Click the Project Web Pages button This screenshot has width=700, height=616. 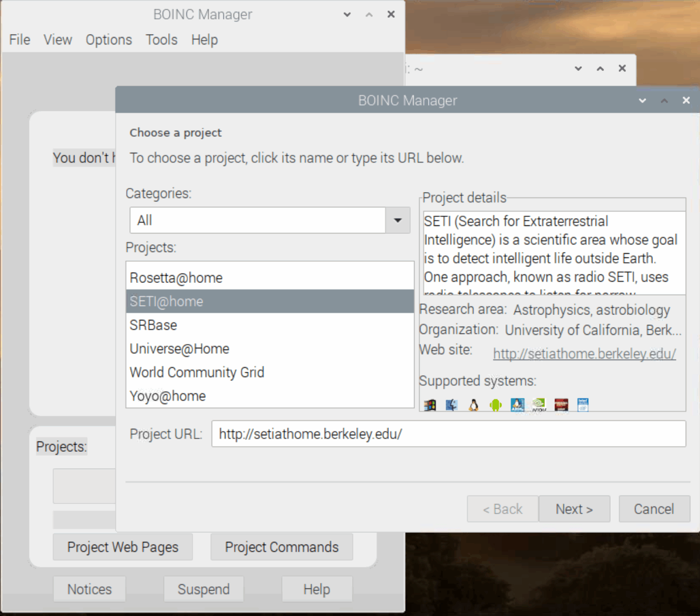click(122, 547)
